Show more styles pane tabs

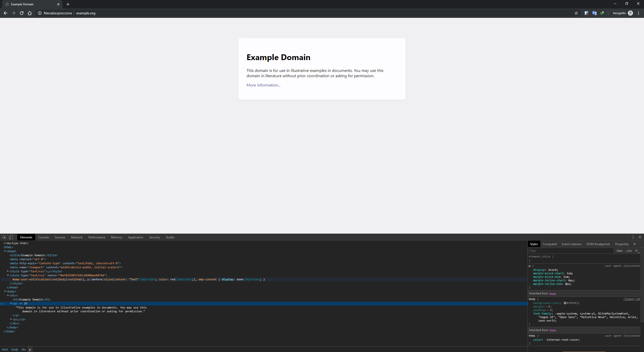tap(635, 244)
